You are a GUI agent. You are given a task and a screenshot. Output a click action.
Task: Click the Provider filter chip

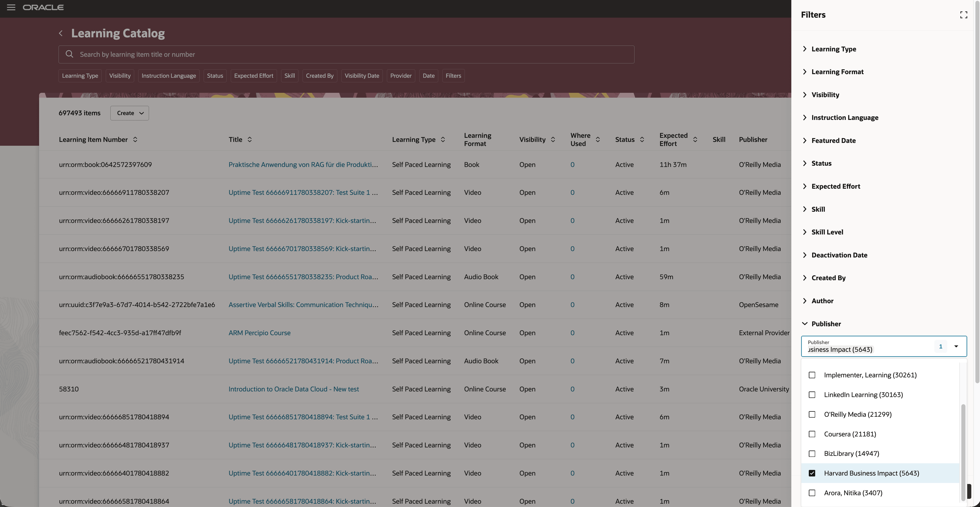(401, 76)
